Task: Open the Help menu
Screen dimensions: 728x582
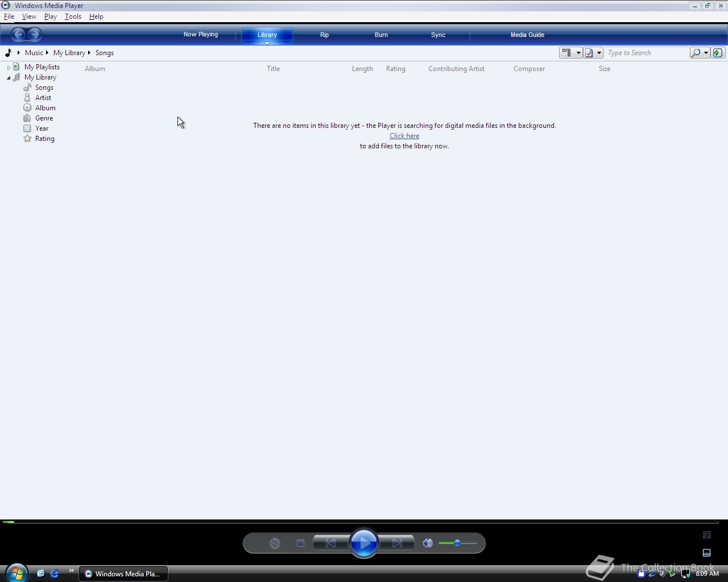Action: 96,16
